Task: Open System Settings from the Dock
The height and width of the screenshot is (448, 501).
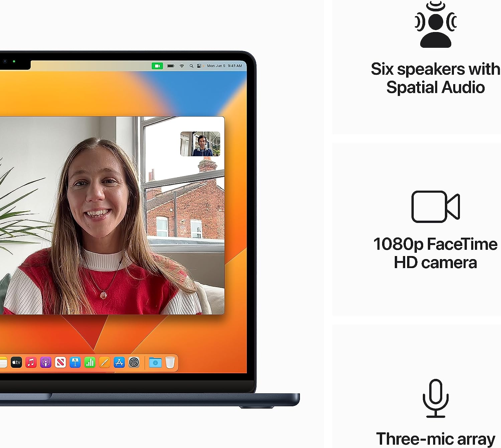Action: pyautogui.click(x=134, y=363)
